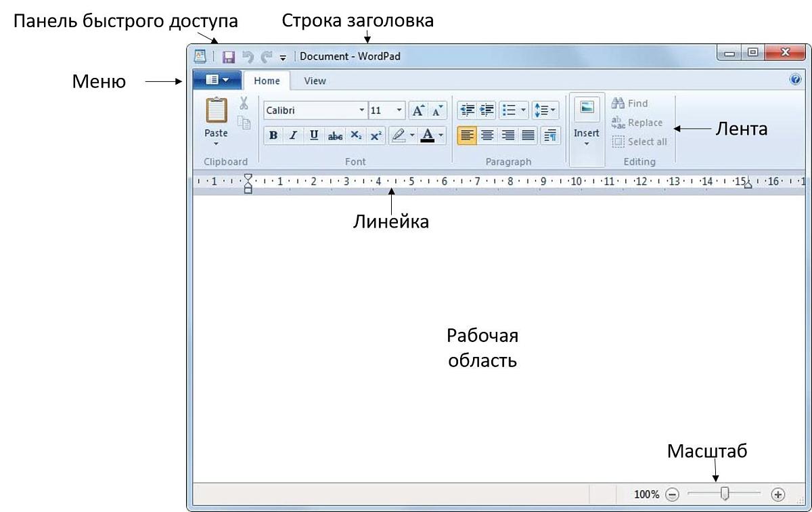Zoom in with the plus button

pyautogui.click(x=777, y=495)
